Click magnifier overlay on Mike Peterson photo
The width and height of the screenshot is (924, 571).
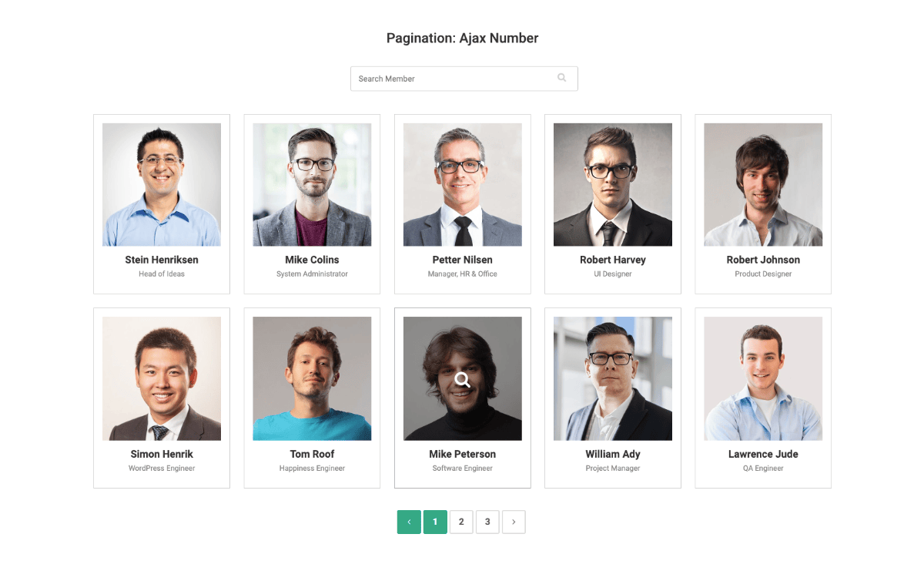pos(462,379)
